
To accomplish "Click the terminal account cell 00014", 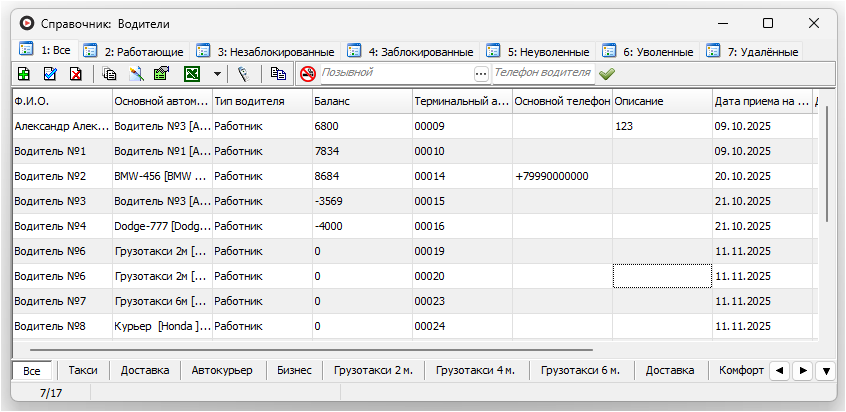I will coord(462,176).
